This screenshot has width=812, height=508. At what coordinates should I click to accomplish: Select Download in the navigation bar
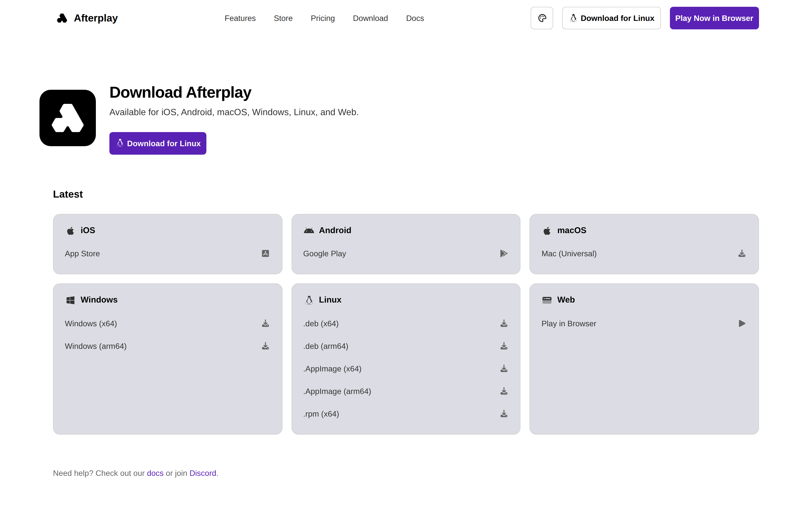(370, 18)
